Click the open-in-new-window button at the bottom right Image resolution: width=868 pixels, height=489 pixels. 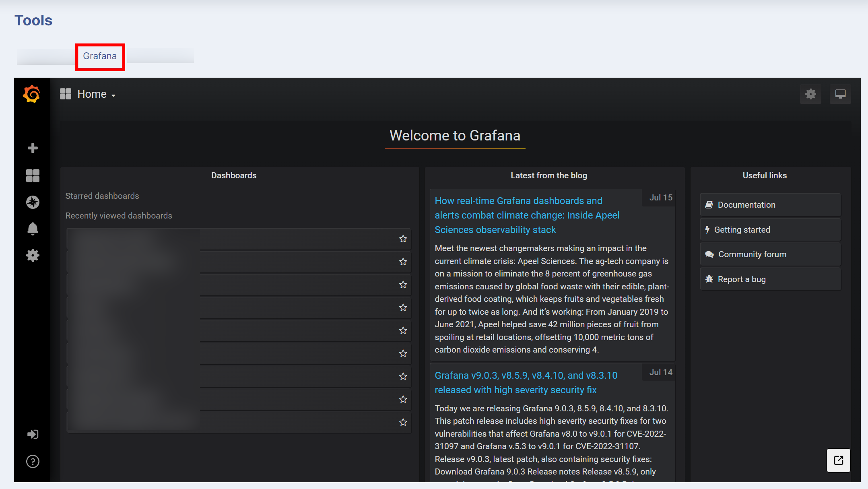[838, 460]
